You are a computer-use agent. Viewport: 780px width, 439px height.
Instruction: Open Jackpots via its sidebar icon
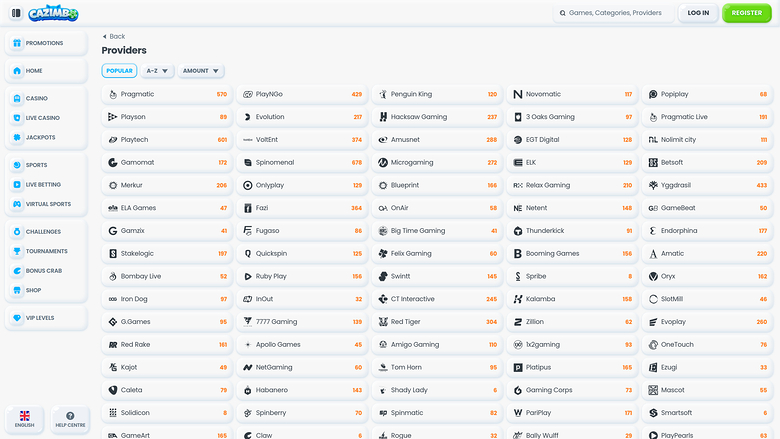click(x=17, y=137)
